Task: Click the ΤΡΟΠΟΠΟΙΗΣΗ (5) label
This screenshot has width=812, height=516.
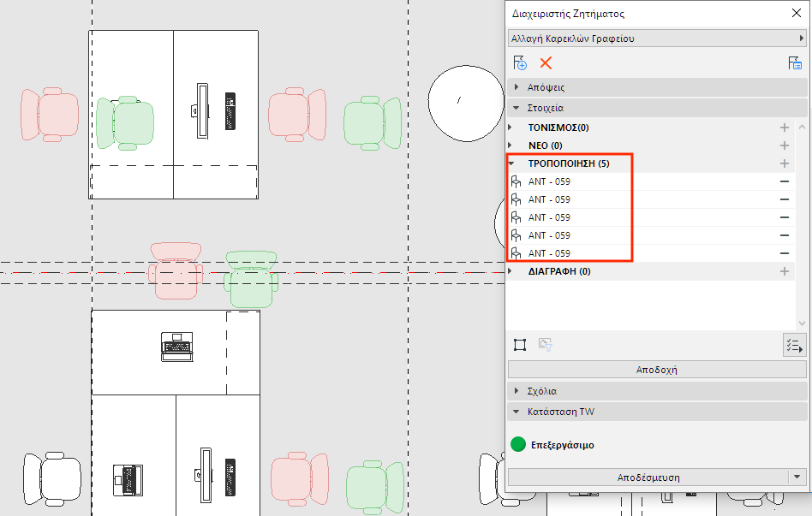Action: coord(569,163)
